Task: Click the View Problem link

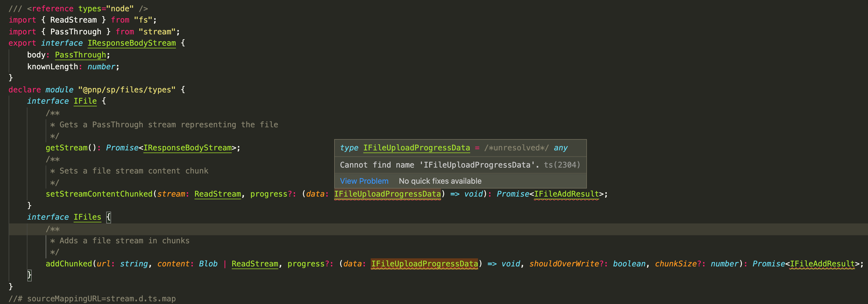Action: [363, 181]
